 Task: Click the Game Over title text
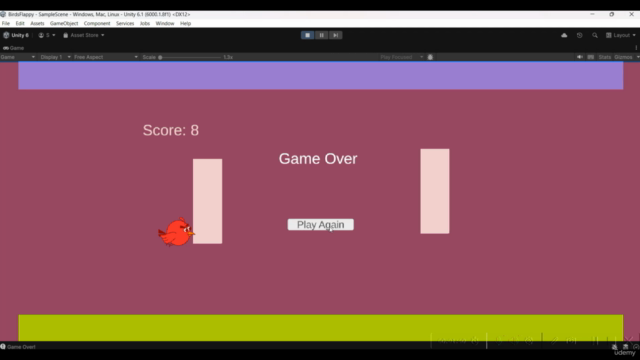point(318,159)
